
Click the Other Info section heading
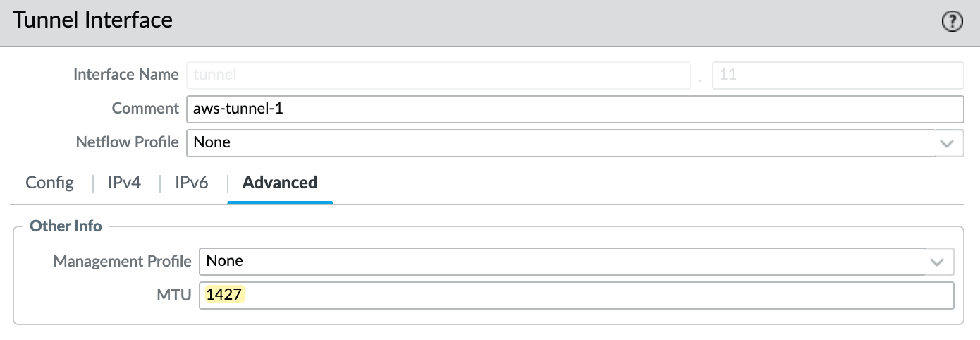click(66, 226)
